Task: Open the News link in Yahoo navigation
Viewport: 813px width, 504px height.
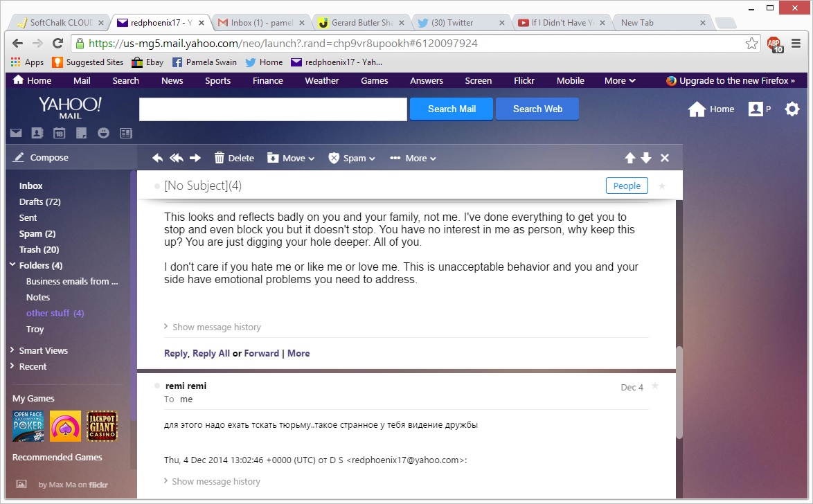Action: [172, 80]
